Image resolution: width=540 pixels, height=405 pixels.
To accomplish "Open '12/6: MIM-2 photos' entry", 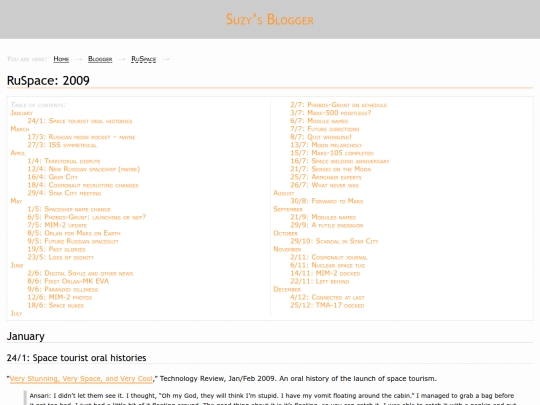I will coord(60,297).
